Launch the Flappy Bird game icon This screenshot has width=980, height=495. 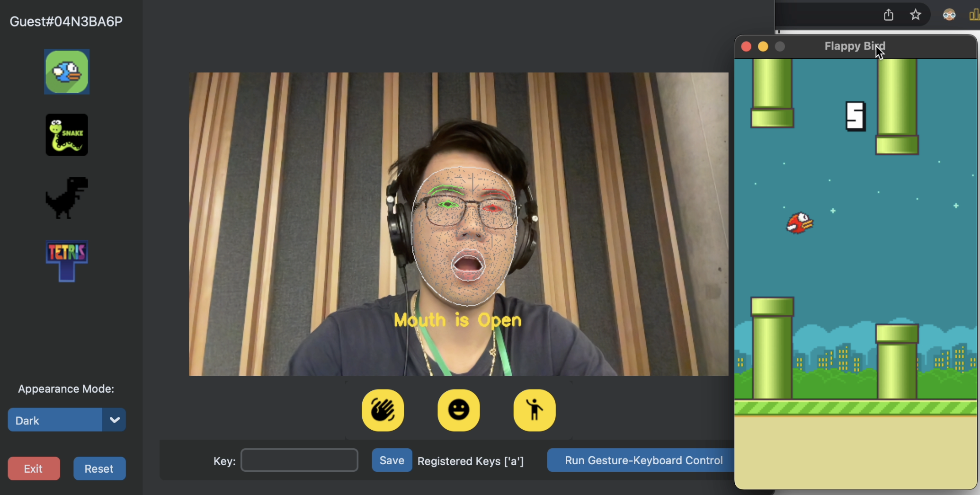[67, 72]
